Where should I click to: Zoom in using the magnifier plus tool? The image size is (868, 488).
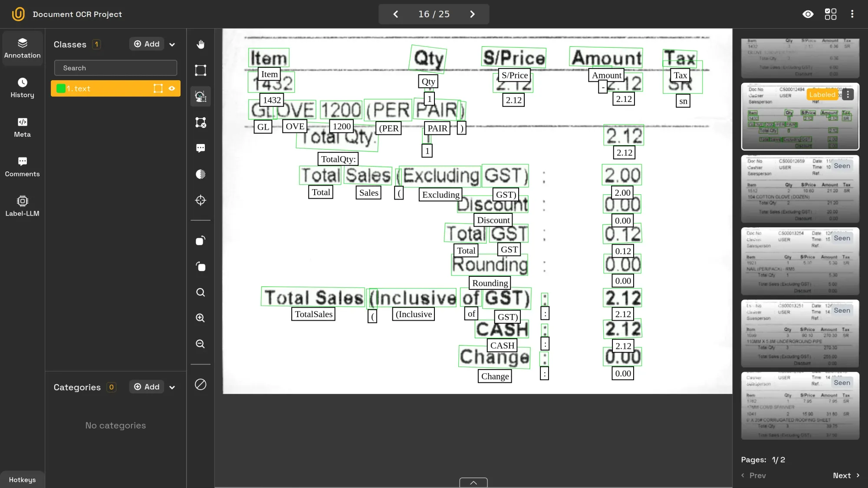[200, 318]
